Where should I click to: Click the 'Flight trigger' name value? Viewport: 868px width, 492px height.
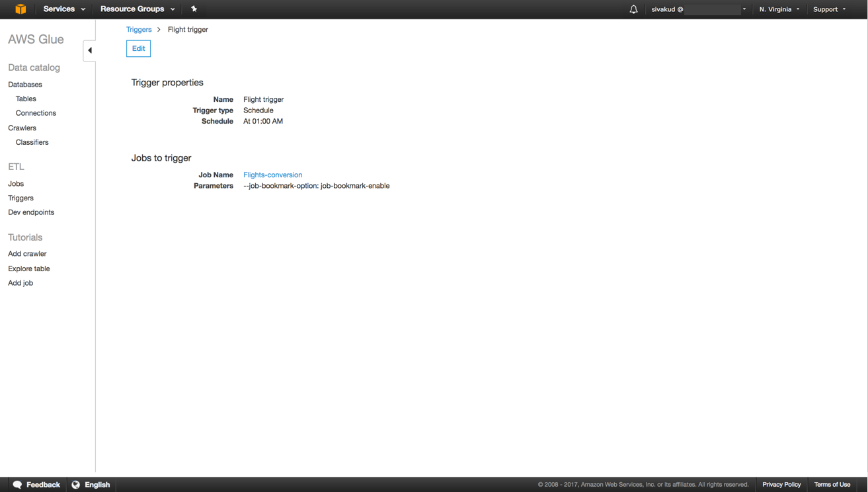(263, 100)
